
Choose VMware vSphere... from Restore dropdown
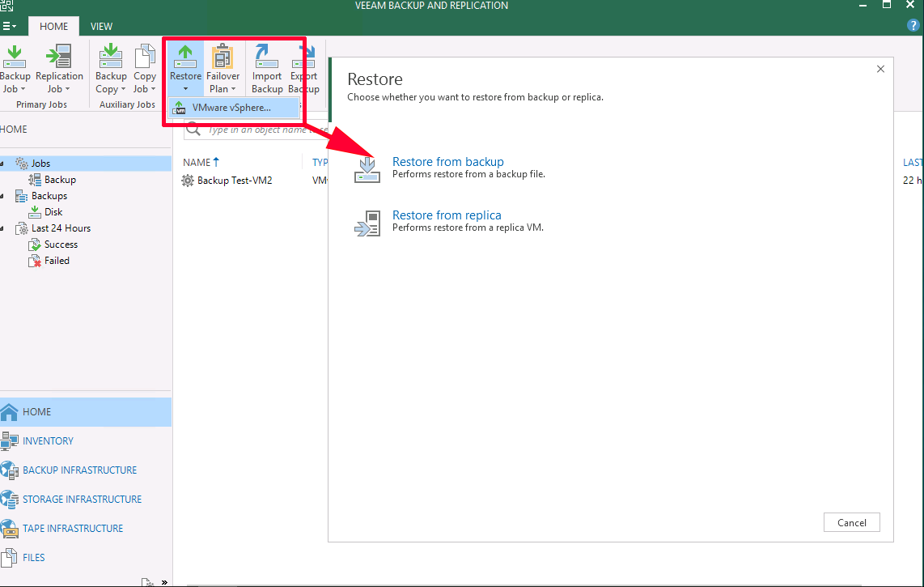click(x=234, y=108)
